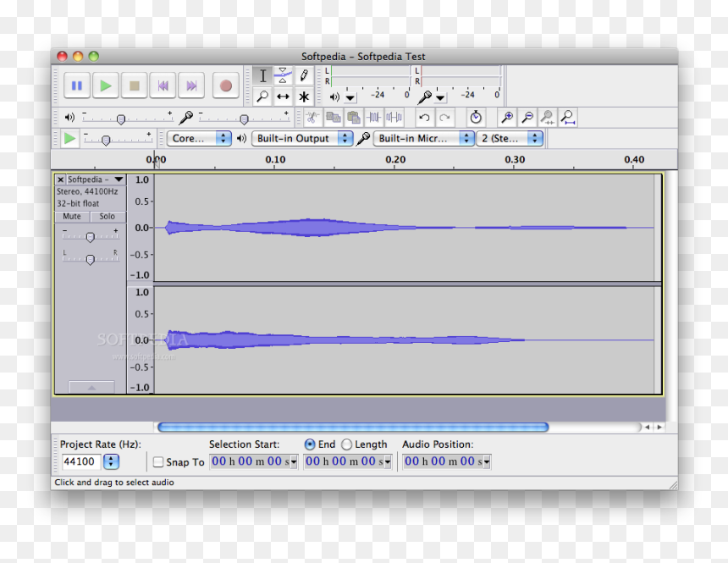
Task: Click the track gain slider handle
Action: 91,237
